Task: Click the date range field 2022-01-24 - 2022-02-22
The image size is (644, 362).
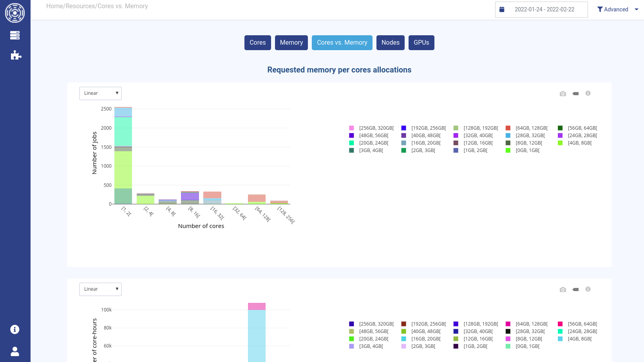Action: pyautogui.click(x=544, y=9)
